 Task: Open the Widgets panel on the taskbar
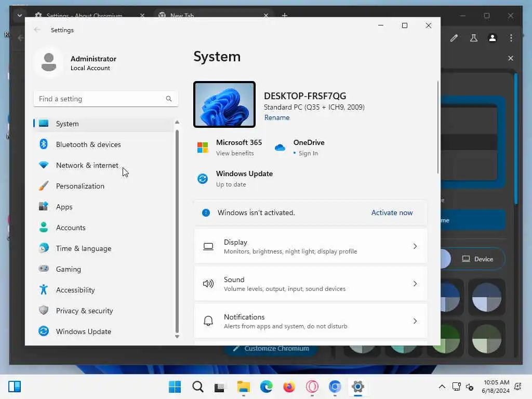[15, 387]
